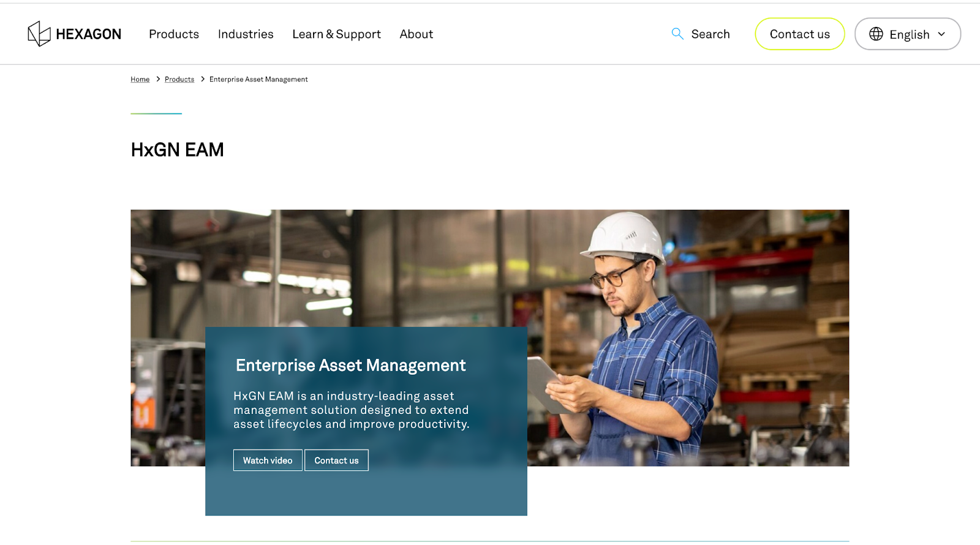This screenshot has height=545, width=980.
Task: Click the search magnifier icon
Action: coord(677,34)
